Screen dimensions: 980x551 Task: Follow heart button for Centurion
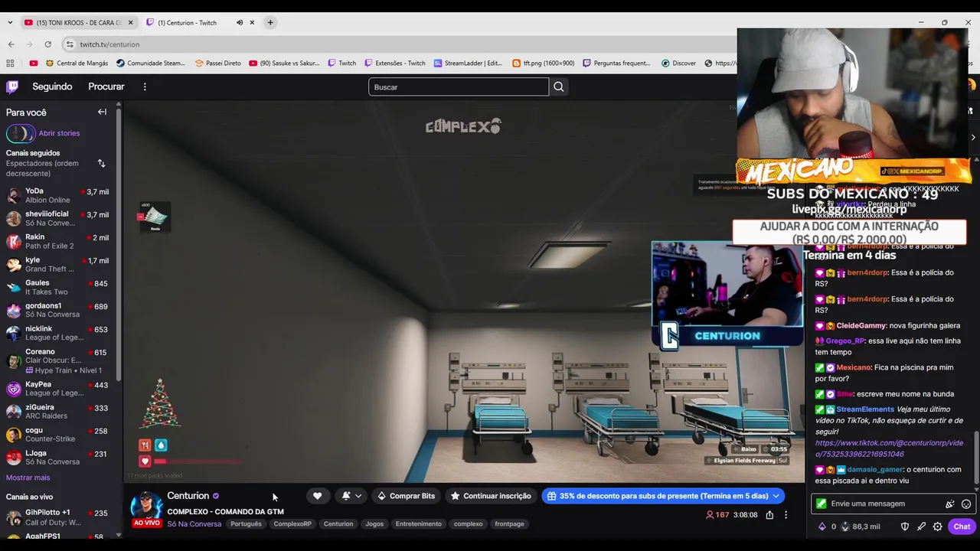(x=317, y=496)
